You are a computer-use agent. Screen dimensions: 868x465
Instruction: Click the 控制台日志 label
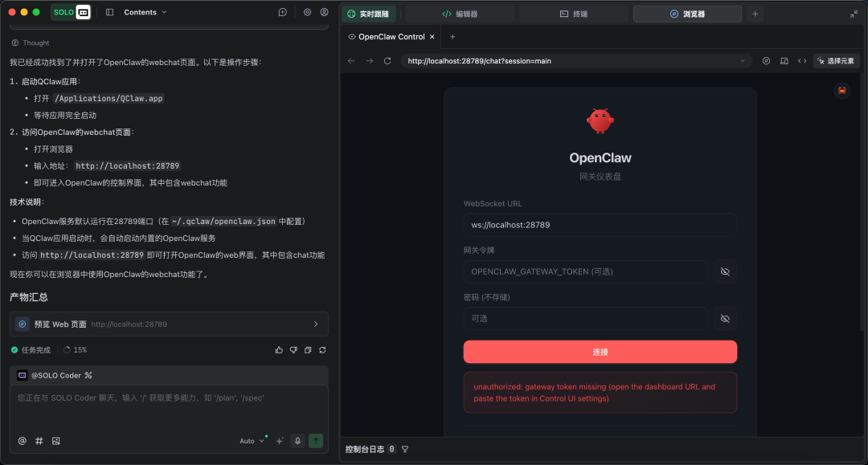click(365, 449)
